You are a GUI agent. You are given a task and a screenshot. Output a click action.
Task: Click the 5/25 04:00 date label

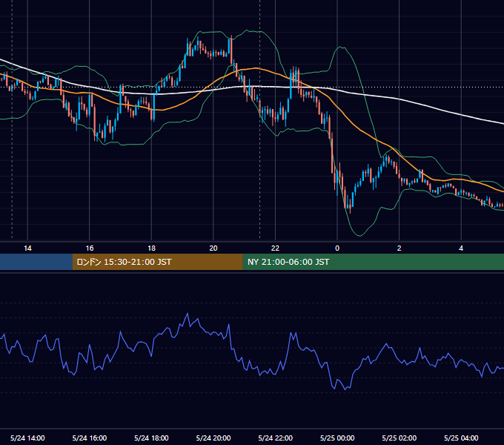[461, 438]
